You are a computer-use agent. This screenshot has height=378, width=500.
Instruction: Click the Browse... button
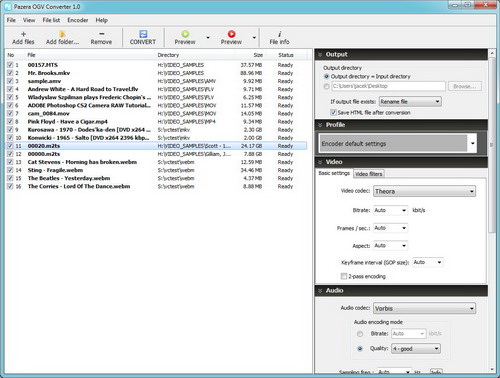(465, 86)
